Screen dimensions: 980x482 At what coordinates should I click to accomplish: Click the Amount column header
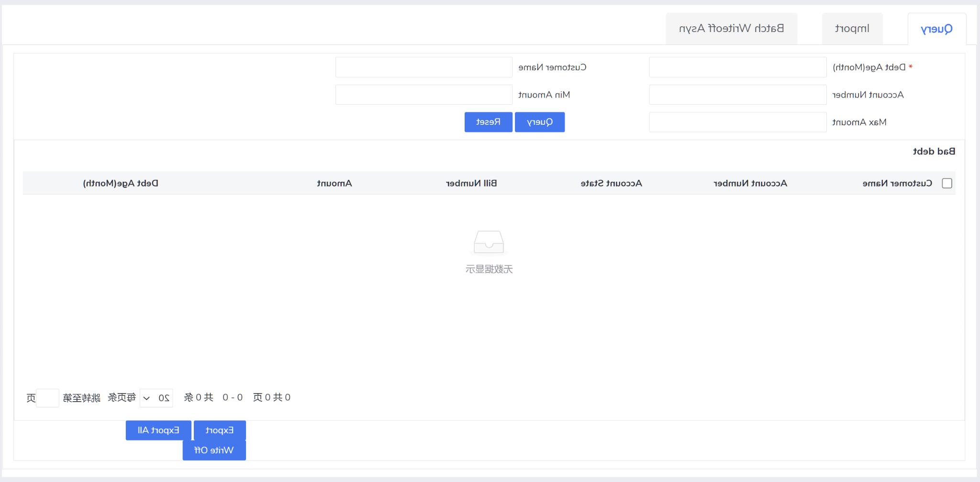click(x=334, y=183)
